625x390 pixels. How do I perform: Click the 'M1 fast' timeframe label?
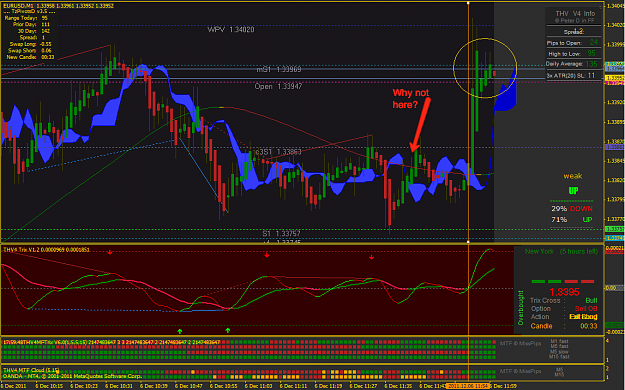[x=559, y=341]
